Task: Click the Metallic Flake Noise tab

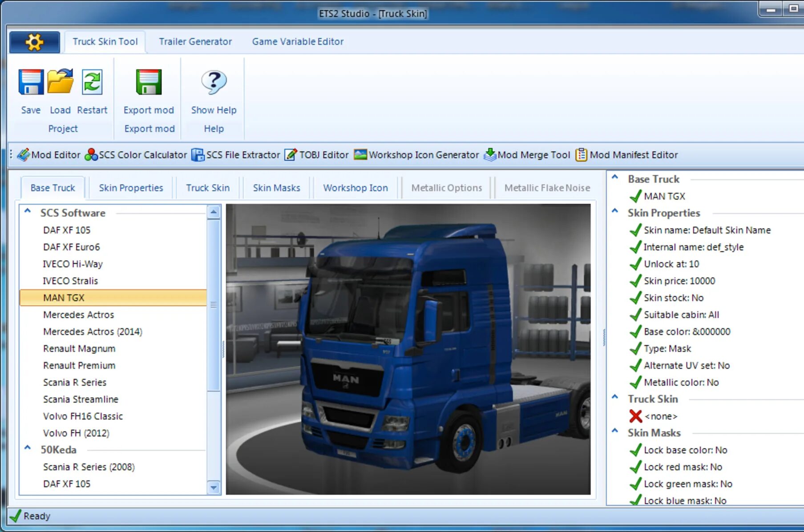Action: (x=547, y=188)
